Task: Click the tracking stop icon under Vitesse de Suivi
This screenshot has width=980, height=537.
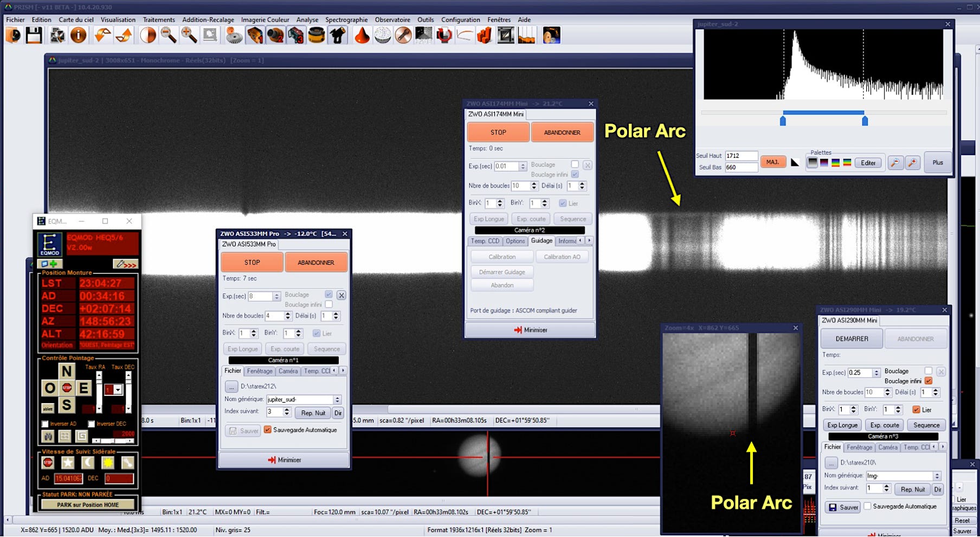Action: (48, 463)
